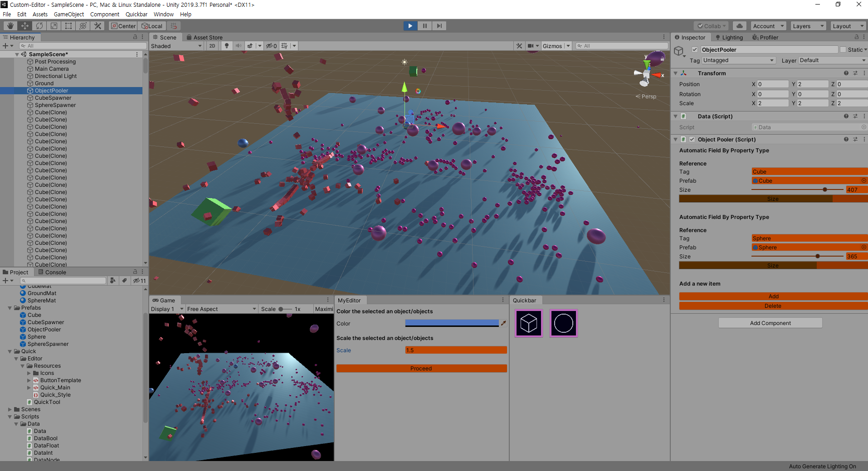
Task: Click the Step frame button
Action: [439, 26]
